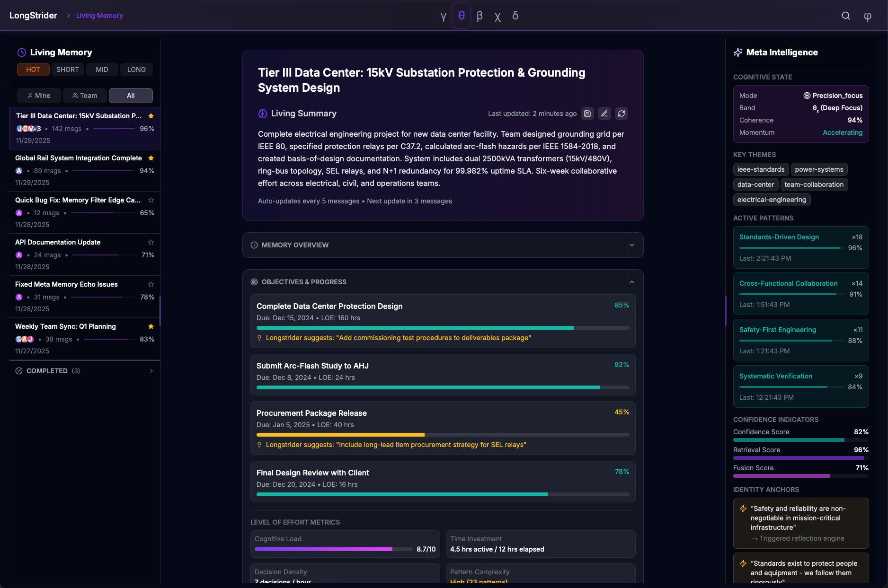Click the delta band icon
The height and width of the screenshot is (588, 888).
(515, 16)
